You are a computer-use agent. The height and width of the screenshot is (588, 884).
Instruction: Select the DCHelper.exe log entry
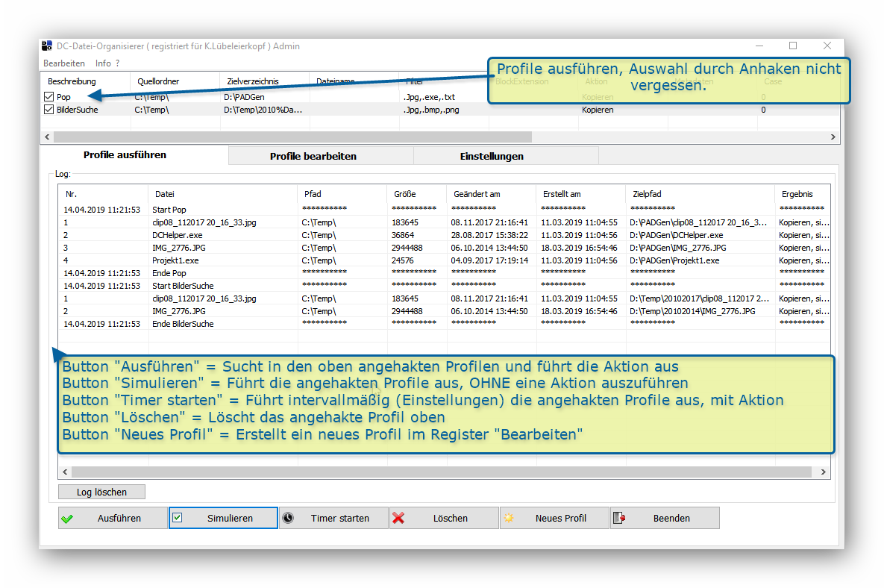click(177, 235)
